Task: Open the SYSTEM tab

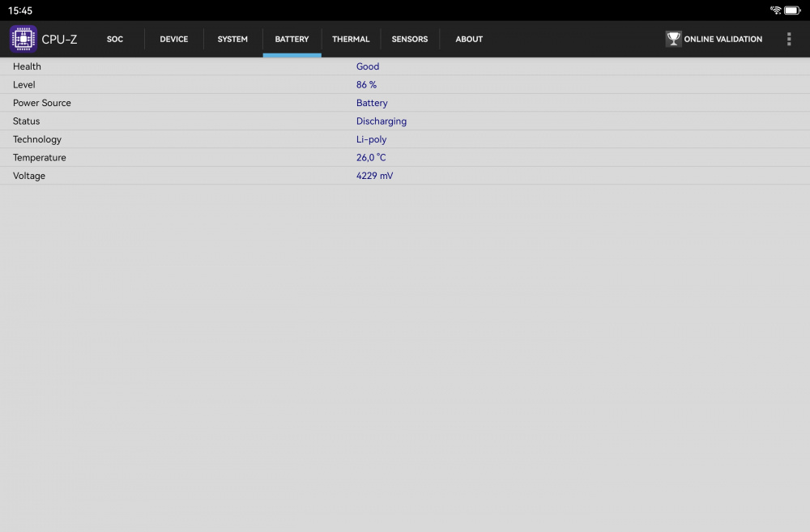Action: coord(232,39)
